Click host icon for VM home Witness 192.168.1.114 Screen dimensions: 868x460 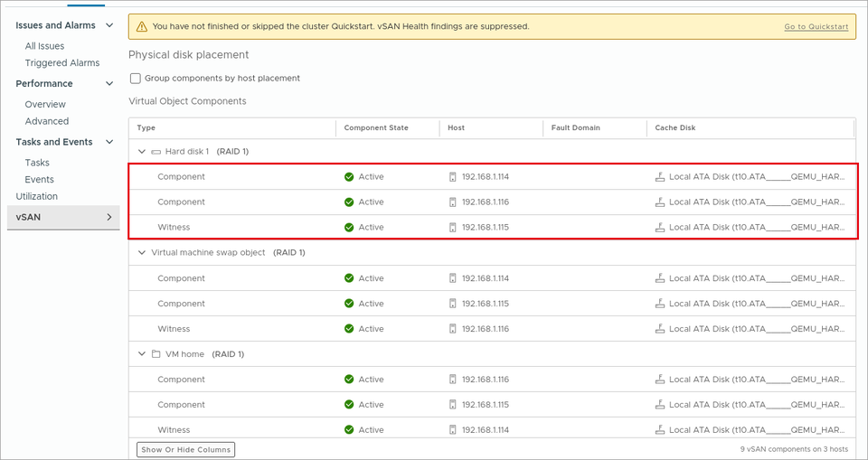click(453, 430)
